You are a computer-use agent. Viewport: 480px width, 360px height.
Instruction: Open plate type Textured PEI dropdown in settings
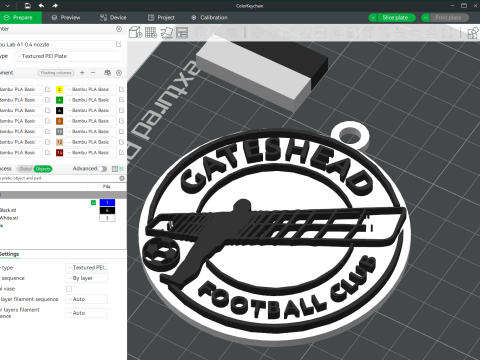[x=87, y=267]
